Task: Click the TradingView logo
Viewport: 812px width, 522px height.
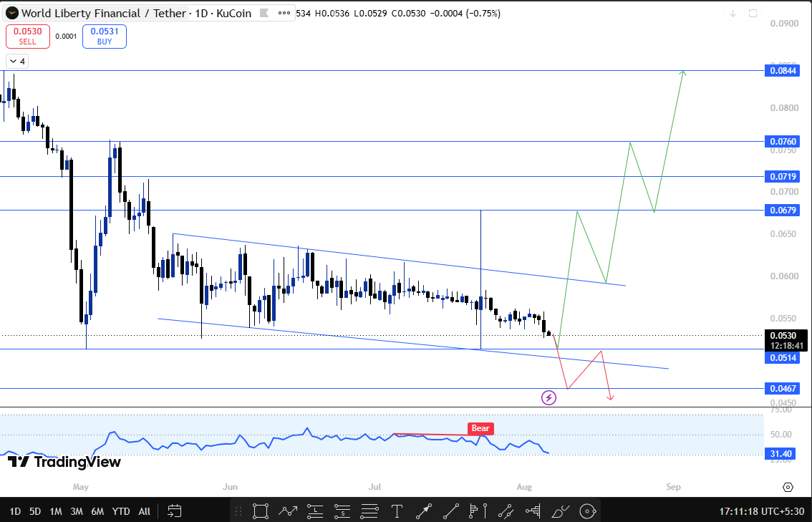Action: [64, 461]
